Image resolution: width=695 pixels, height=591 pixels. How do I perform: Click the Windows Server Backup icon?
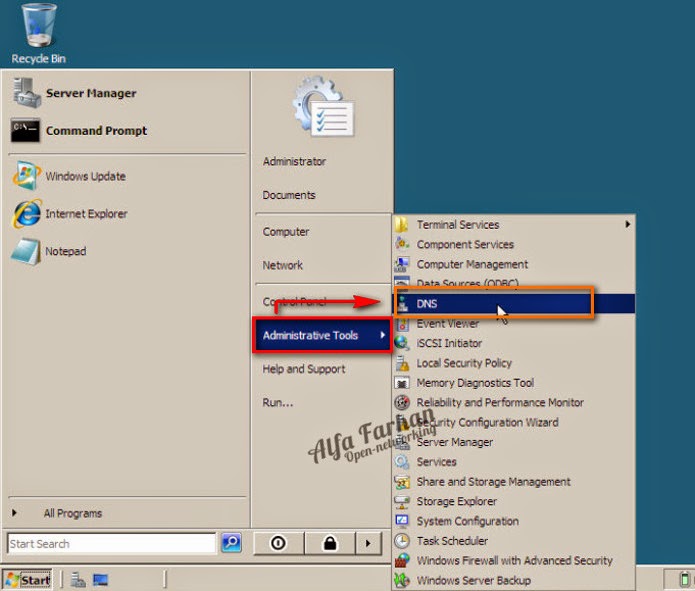click(x=402, y=580)
